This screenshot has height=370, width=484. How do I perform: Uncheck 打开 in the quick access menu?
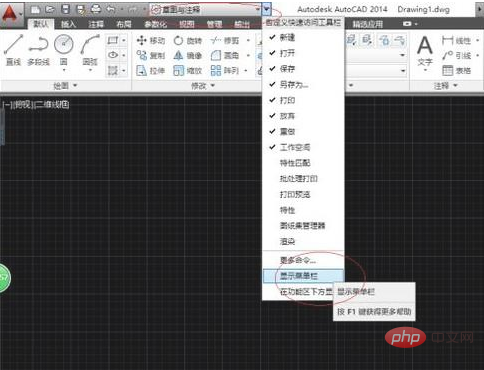pyautogui.click(x=303, y=53)
